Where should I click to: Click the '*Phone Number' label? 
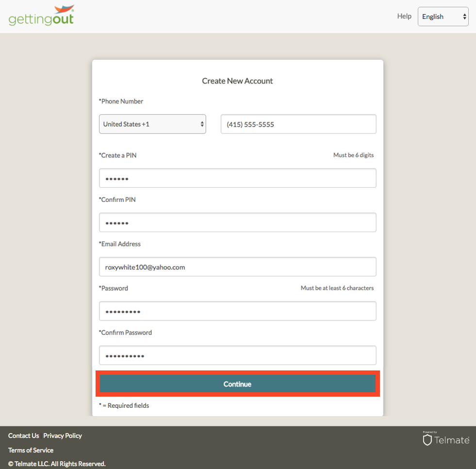pyautogui.click(x=121, y=101)
